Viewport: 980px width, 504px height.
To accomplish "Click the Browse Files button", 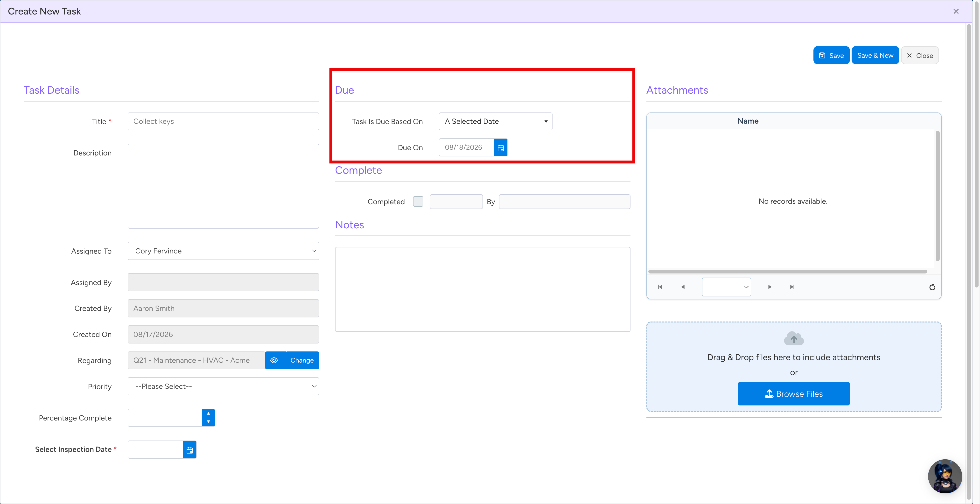I will pos(794,394).
